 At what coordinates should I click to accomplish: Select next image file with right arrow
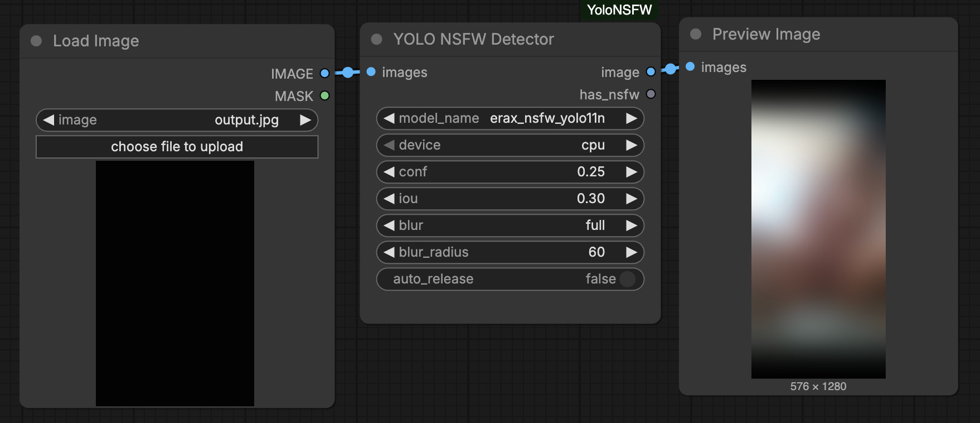pos(305,120)
